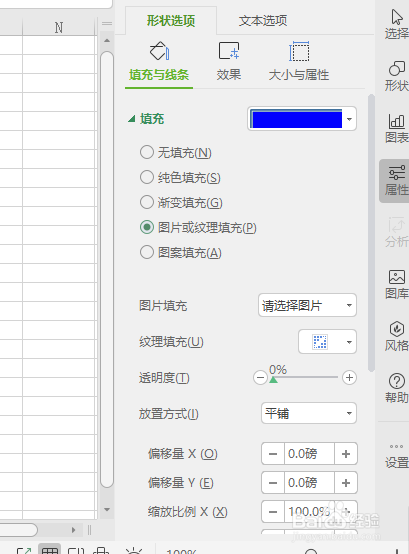Click the 缩放比例 X input field
Viewport: 409px width, 554px height.
click(309, 512)
